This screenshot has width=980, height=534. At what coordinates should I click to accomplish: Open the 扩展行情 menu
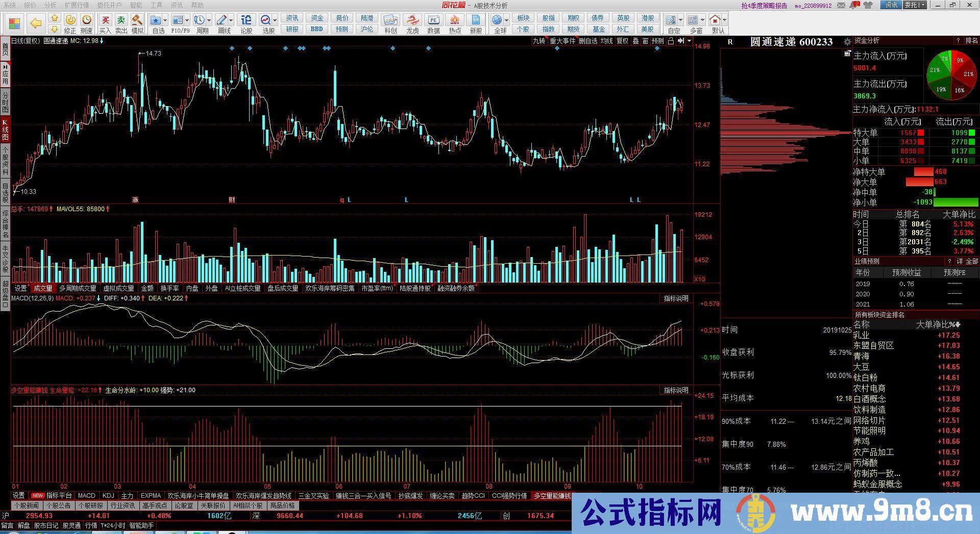(77, 5)
